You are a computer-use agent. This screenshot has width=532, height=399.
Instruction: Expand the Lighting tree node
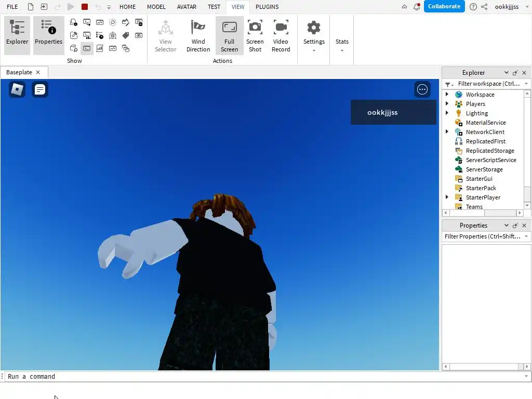pos(447,113)
